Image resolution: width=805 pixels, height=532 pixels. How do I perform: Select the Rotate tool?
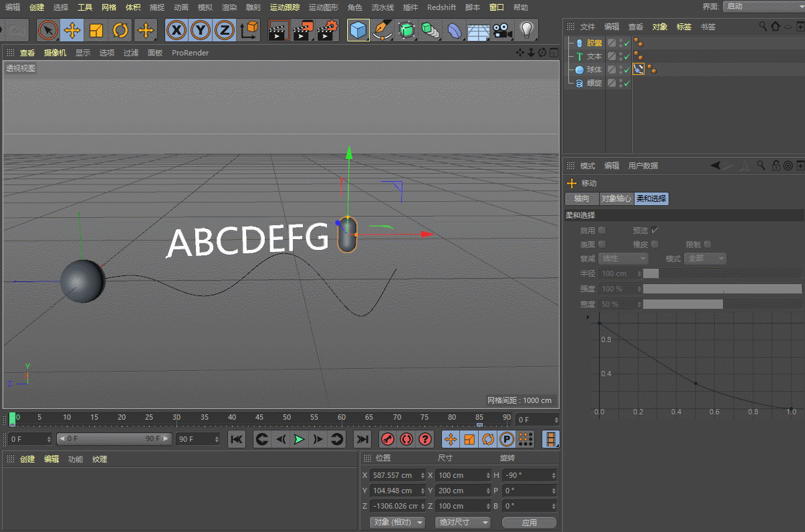(120, 31)
